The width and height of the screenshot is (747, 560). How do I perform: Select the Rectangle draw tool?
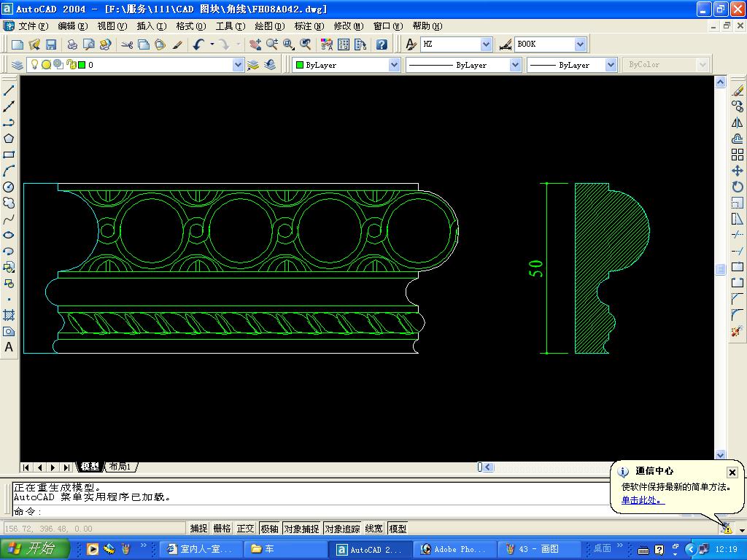tap(9, 155)
